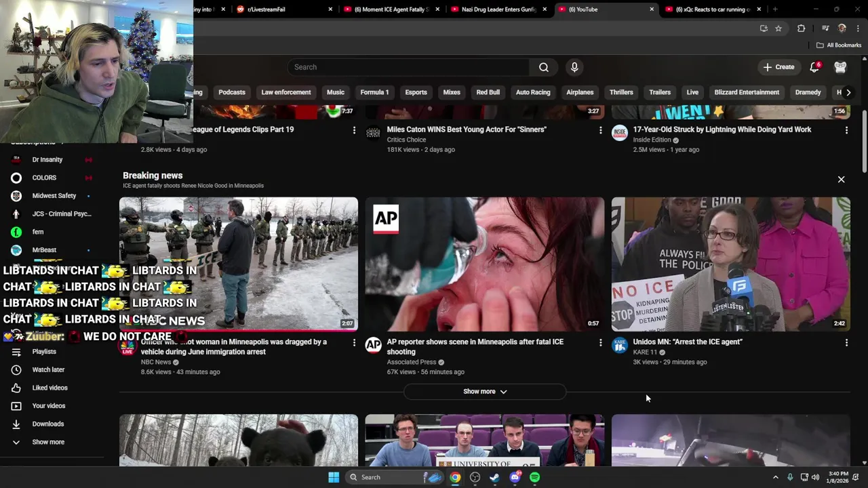Image resolution: width=868 pixels, height=488 pixels.
Task: Select the Auto Racing filter chip
Action: pos(533,92)
